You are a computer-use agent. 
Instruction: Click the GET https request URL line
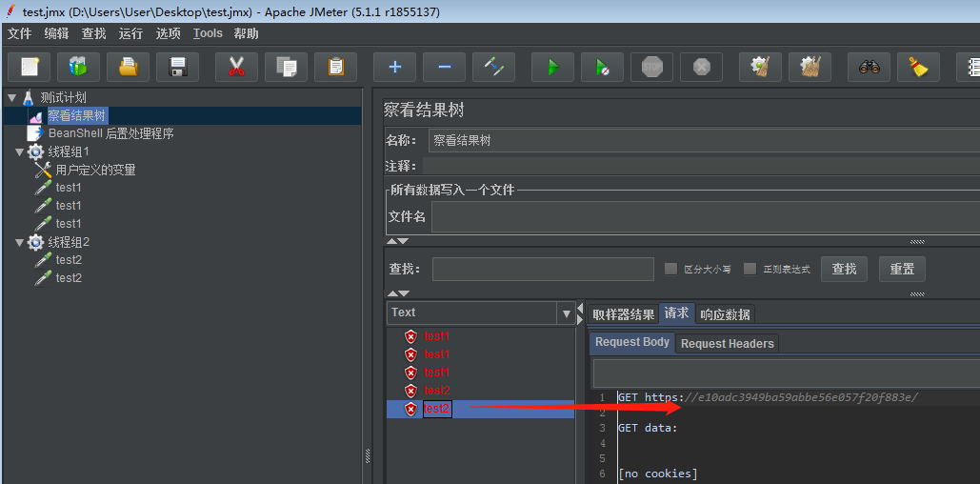click(769, 397)
